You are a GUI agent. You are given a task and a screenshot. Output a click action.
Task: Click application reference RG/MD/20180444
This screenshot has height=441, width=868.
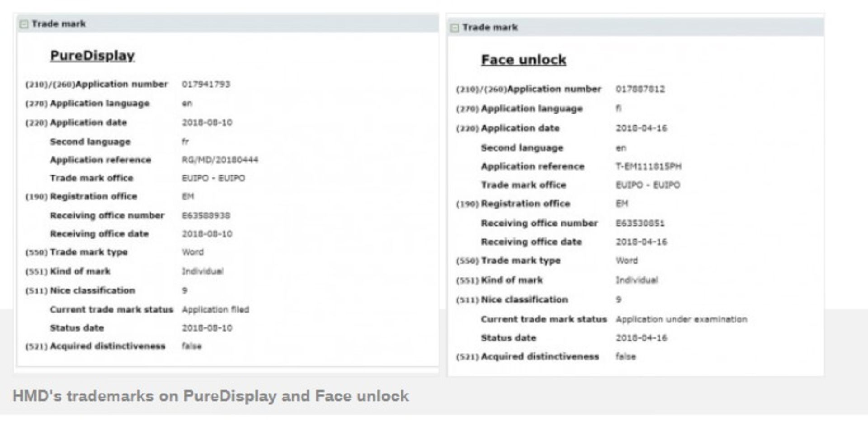coord(220,160)
